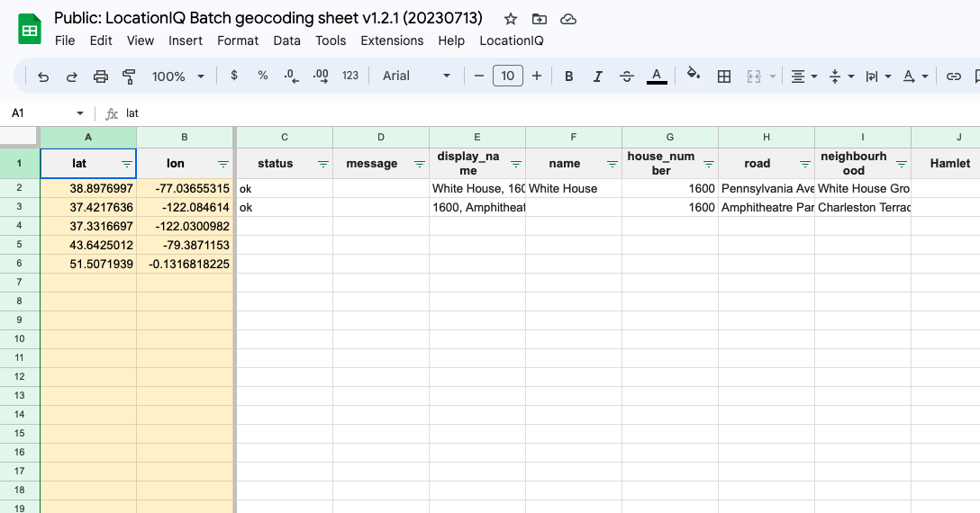
Task: Click the merge cells icon
Action: (x=754, y=76)
